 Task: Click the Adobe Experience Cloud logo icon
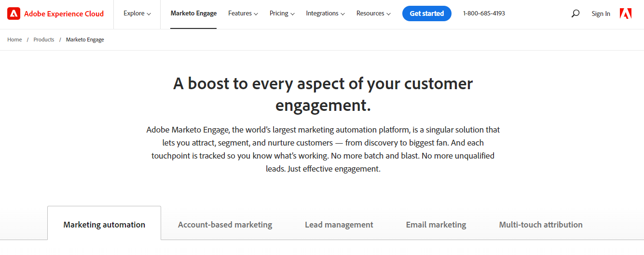tap(14, 13)
